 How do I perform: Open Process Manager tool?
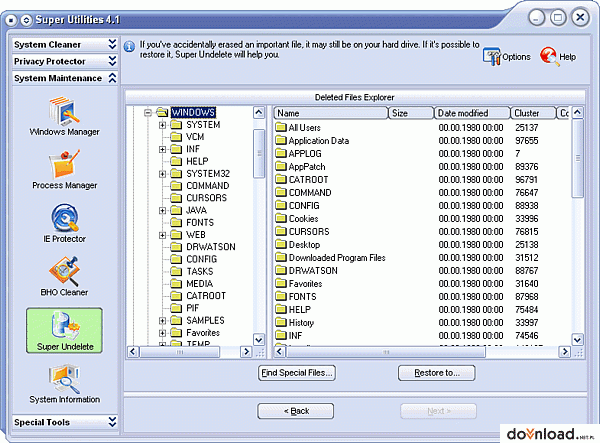[64, 170]
